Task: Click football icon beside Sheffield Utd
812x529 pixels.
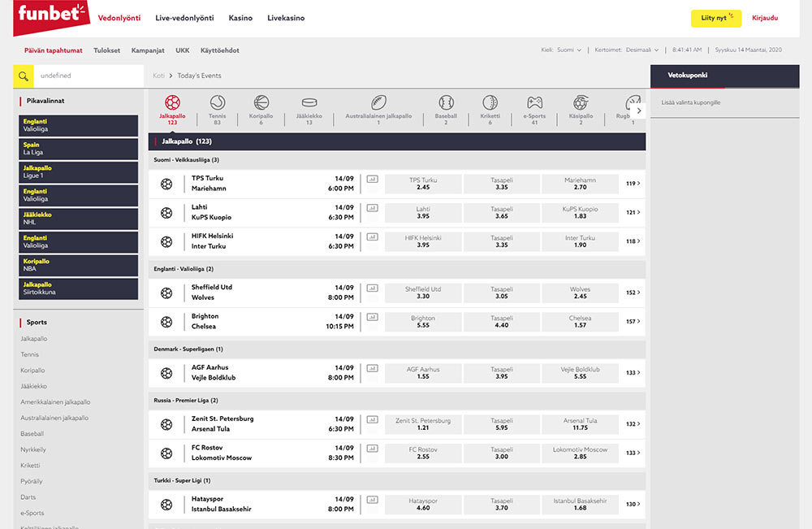Action: pyautogui.click(x=166, y=293)
